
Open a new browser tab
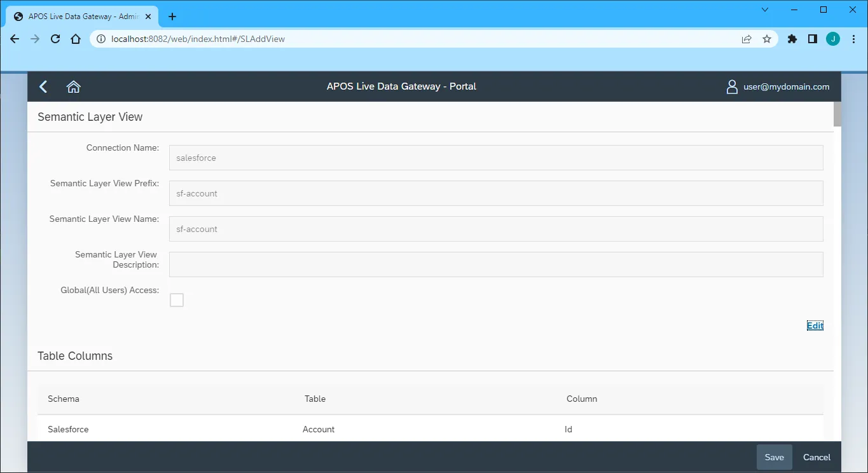coord(172,17)
